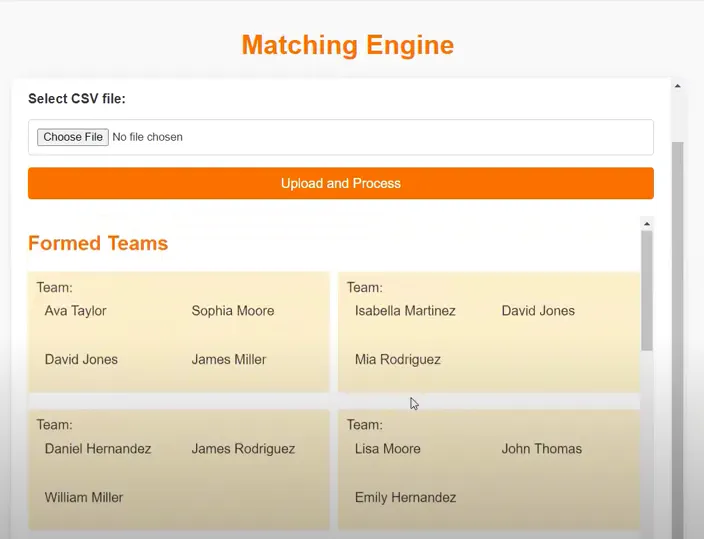The image size is (704, 539).
Task: Click the Formed Teams panel scroll-up arrow
Action: point(646,224)
